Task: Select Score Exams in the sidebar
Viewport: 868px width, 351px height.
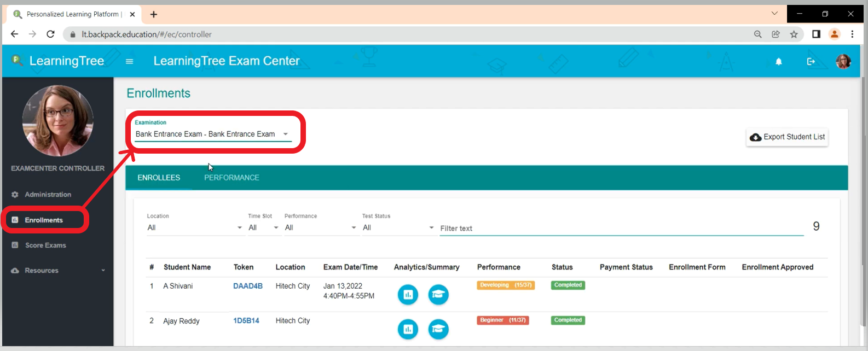Action: [45, 245]
